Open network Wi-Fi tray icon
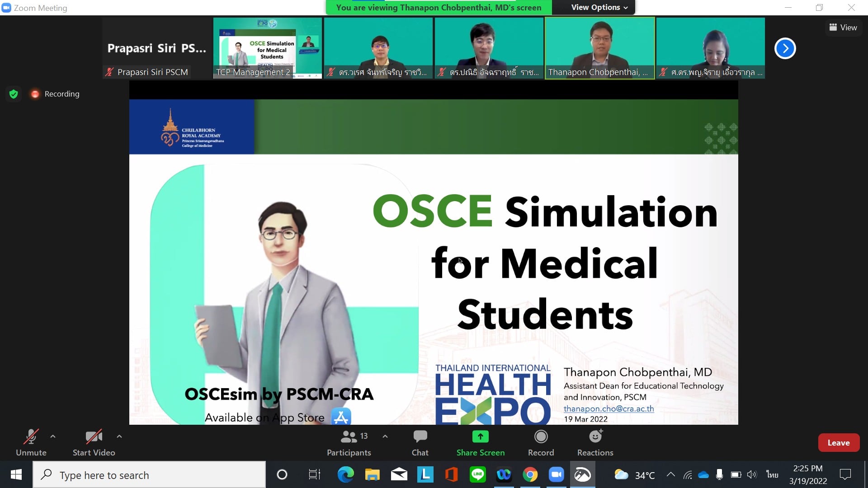The image size is (868, 488). (x=688, y=475)
